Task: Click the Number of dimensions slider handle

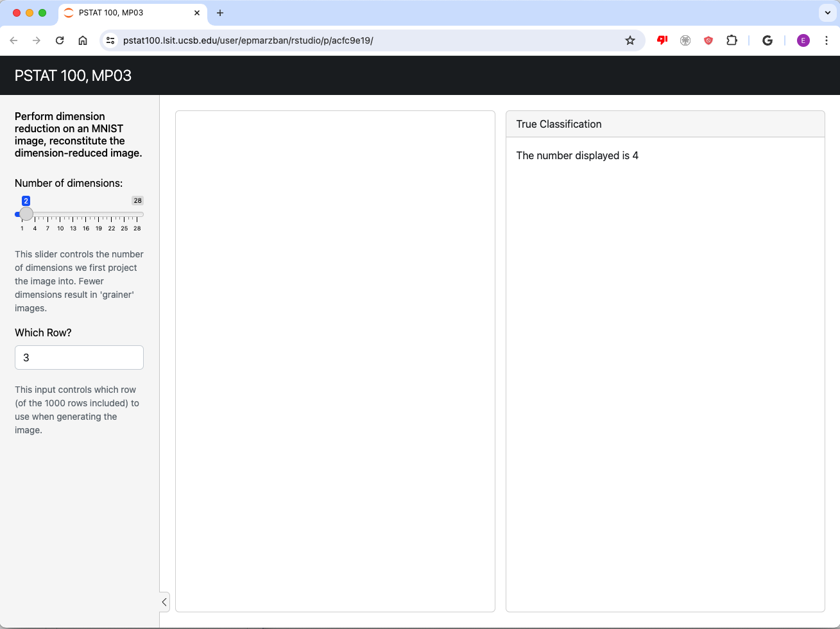Action: 26,214
